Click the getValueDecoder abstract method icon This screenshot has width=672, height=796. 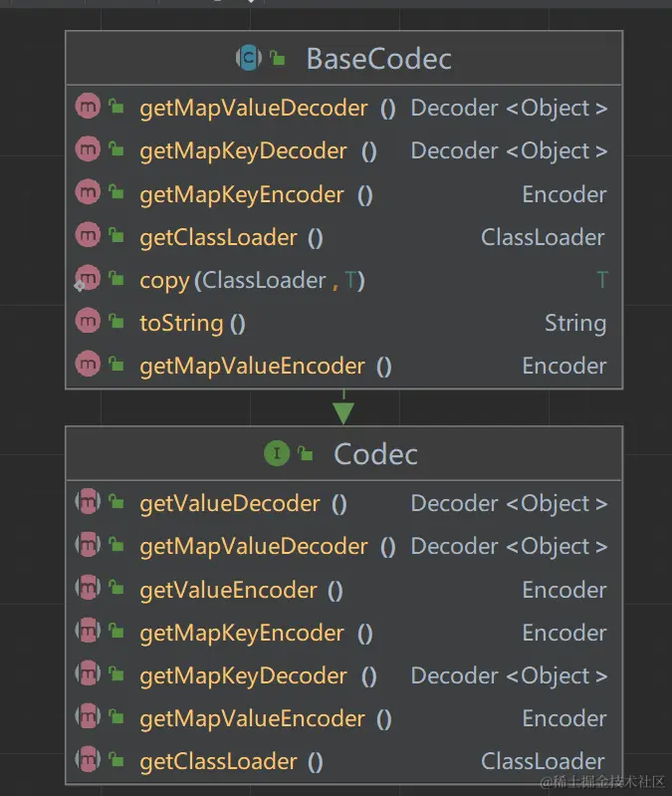[88, 501]
